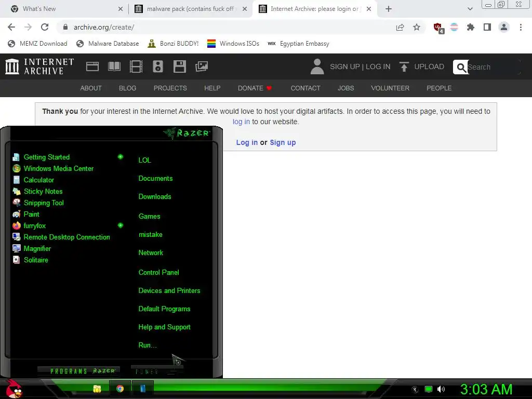Click the Sign up link
Screen dimensions: 532x399
point(283,142)
